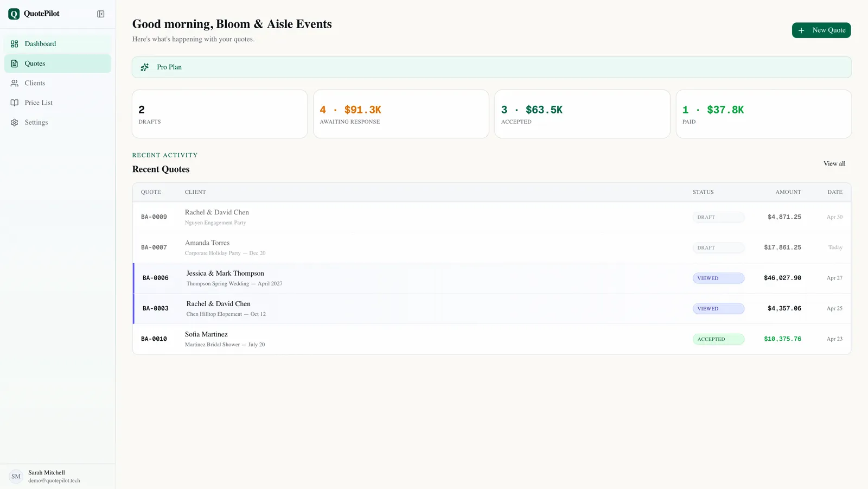Image resolution: width=868 pixels, height=489 pixels.
Task: Open the Price List page
Action: coord(58,103)
